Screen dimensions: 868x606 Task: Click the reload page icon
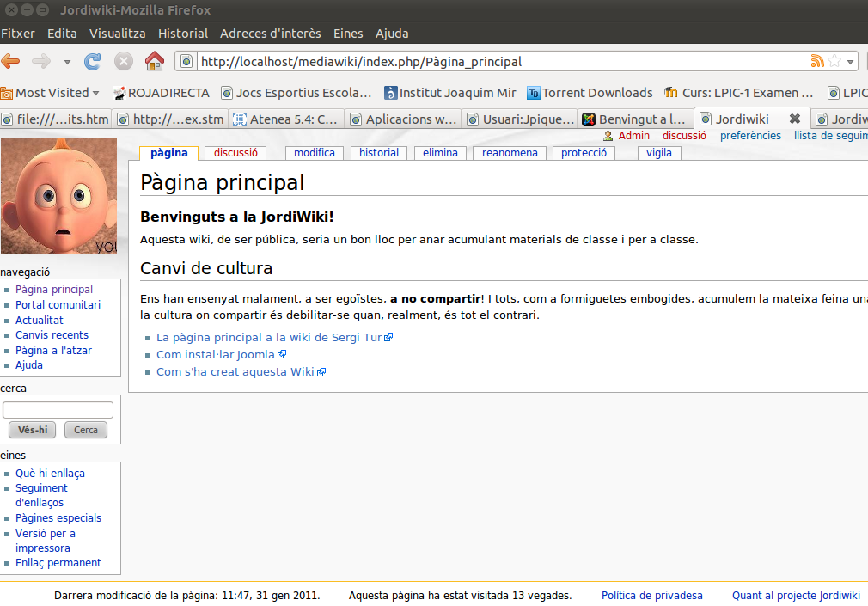93,61
